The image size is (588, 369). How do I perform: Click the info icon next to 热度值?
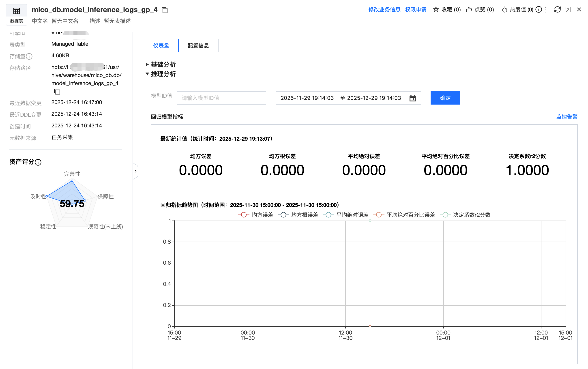click(x=539, y=10)
